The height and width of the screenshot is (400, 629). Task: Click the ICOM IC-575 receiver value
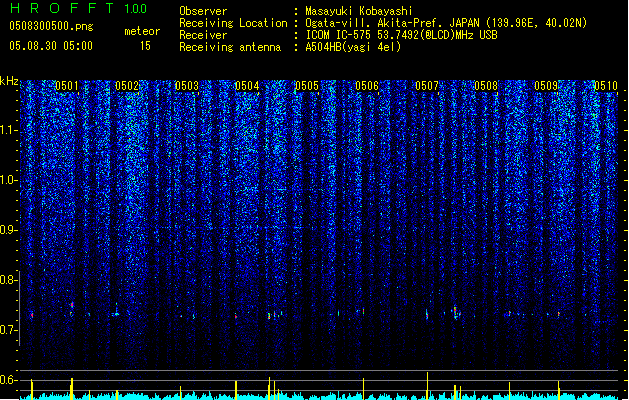pos(401,35)
